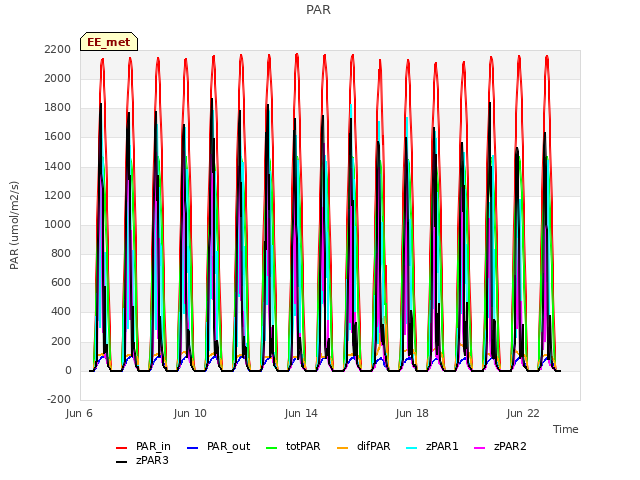640x480 pixels.
Task: Click the PAR (umol/m2/s) y-axis label
Action: (14, 225)
